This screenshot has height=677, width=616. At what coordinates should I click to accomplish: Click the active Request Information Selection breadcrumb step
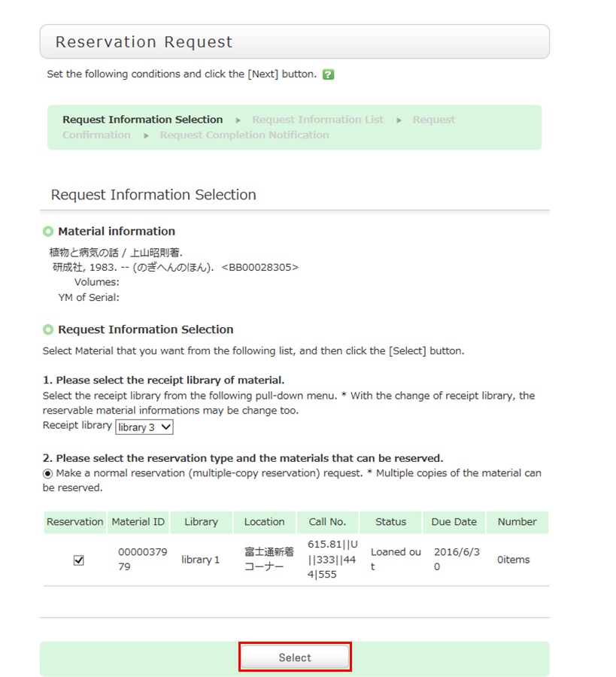coord(143,120)
